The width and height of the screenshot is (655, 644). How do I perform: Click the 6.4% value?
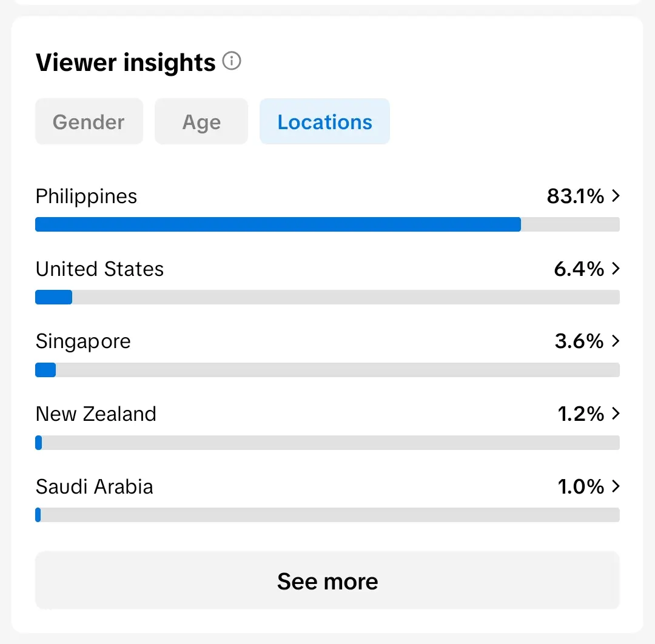click(579, 269)
